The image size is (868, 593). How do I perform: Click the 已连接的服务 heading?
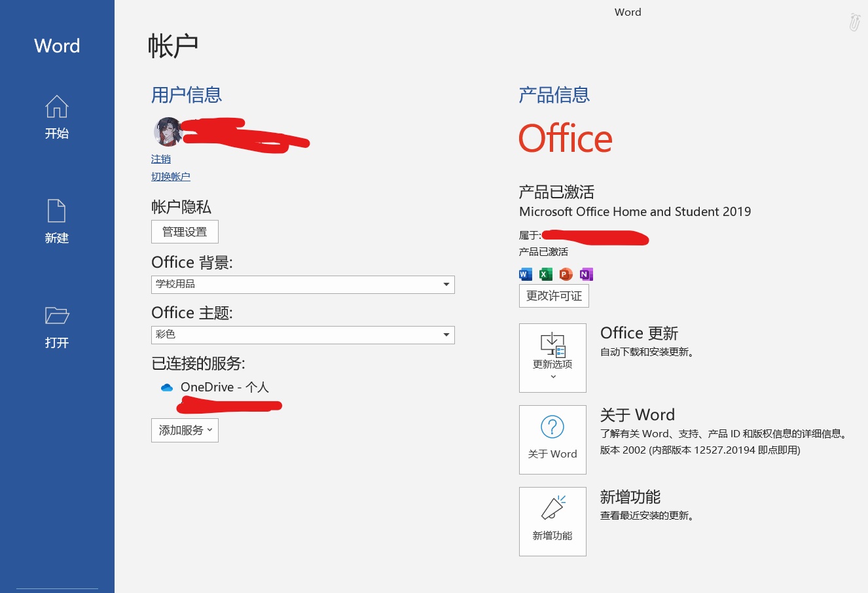(x=198, y=363)
